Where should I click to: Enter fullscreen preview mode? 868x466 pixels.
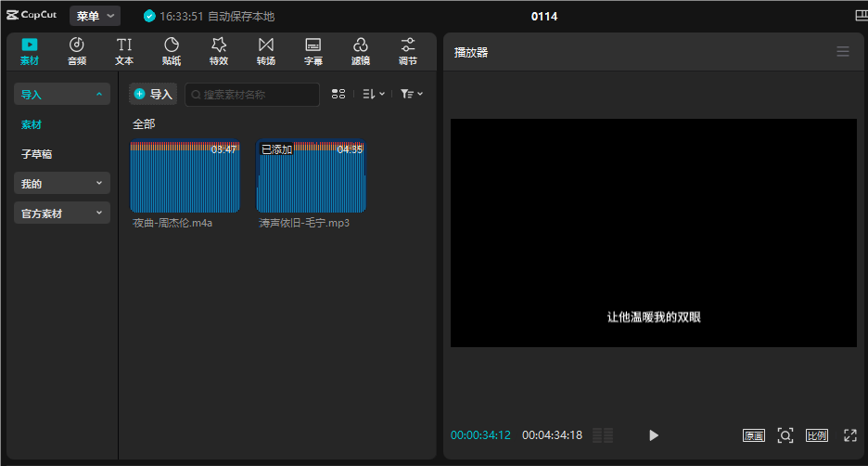point(850,435)
